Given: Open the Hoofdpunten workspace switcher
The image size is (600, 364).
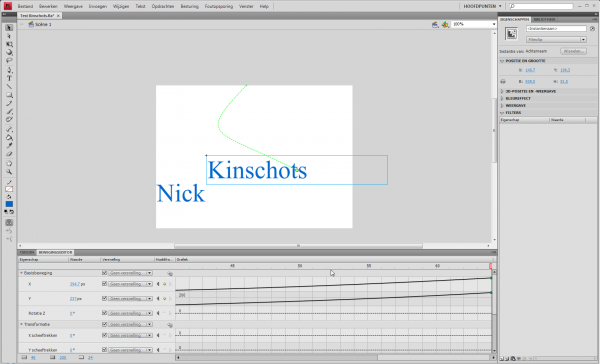Looking at the screenshot, I should (x=482, y=6).
